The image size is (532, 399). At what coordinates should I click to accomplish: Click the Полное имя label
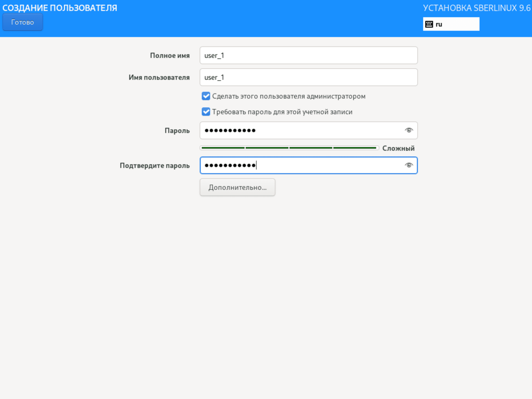(x=170, y=56)
